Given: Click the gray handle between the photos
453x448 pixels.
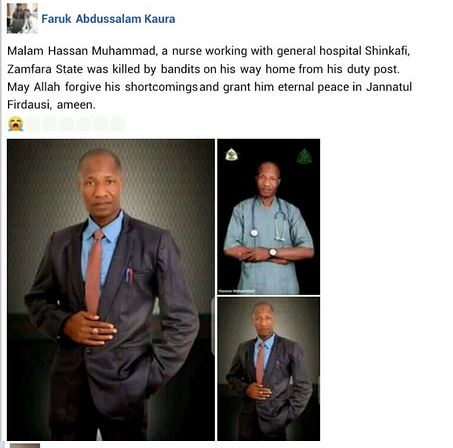Looking at the screenshot, I should tap(213, 327).
